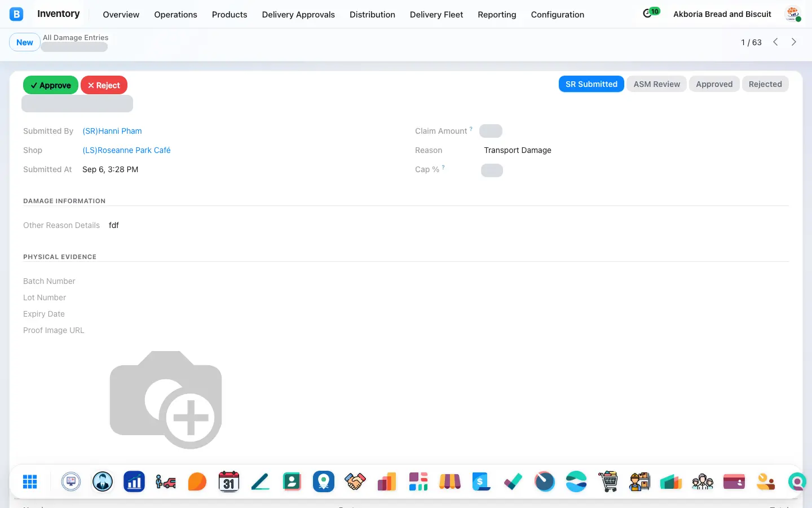This screenshot has height=508, width=812.
Task: Click the camera placeholder to upload proof image
Action: 166,400
